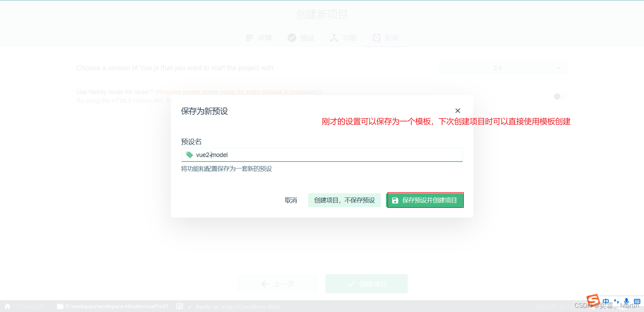
Task: Switch to the 配置 tab
Action: pyautogui.click(x=386, y=38)
